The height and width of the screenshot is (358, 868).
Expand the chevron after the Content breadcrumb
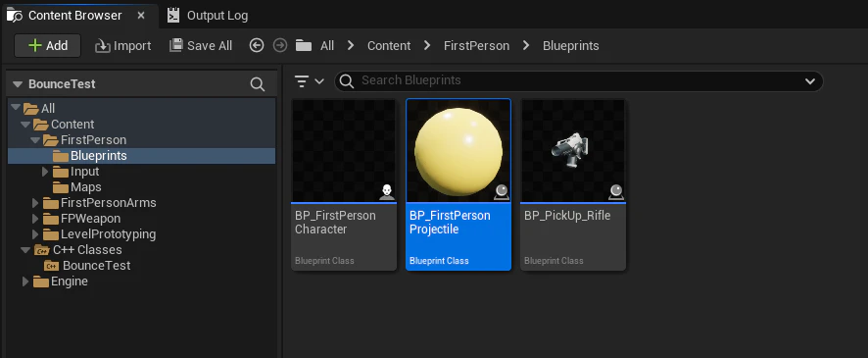[x=427, y=45]
